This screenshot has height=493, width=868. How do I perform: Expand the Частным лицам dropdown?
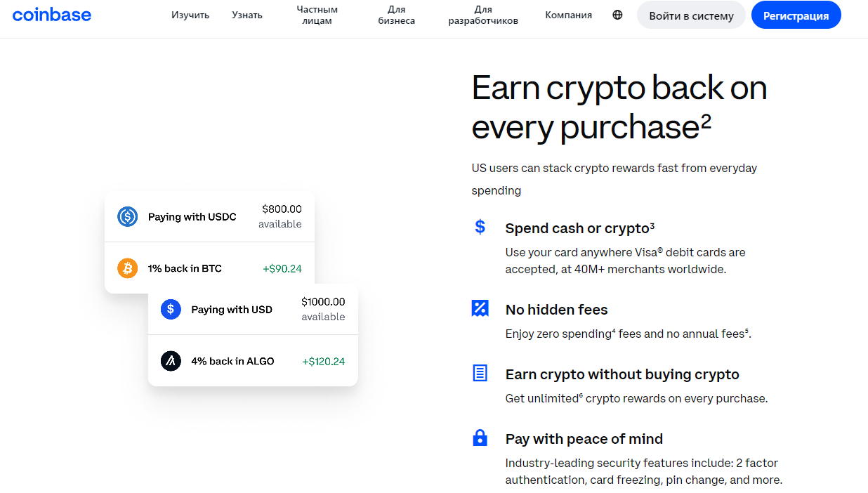(317, 14)
